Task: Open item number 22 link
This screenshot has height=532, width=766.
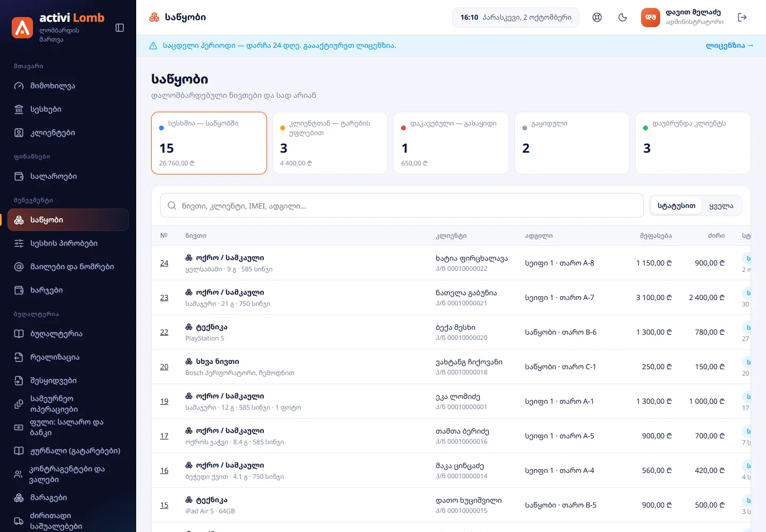Action: 164,332
